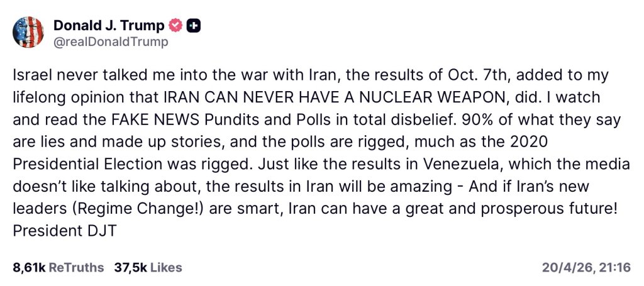This screenshot has height=286, width=644.
Task: Open the ReTruths label list
Action: 76,268
